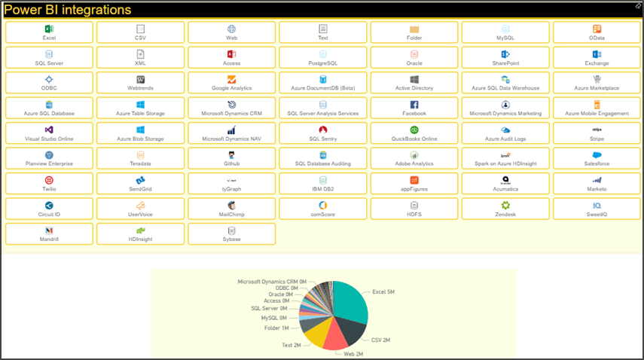Open the Zendesk integration icon
Screen dimensions: 644x360
point(505,205)
